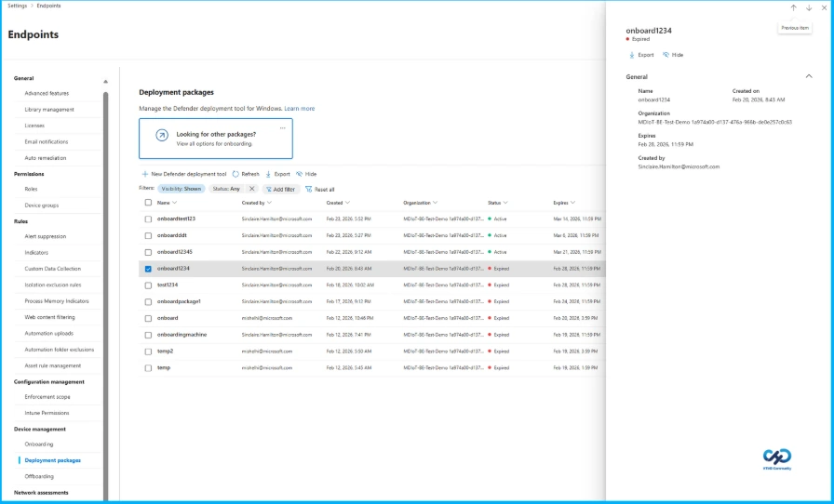
Task: Open Web content filtering in the sidebar
Action: pos(49,317)
